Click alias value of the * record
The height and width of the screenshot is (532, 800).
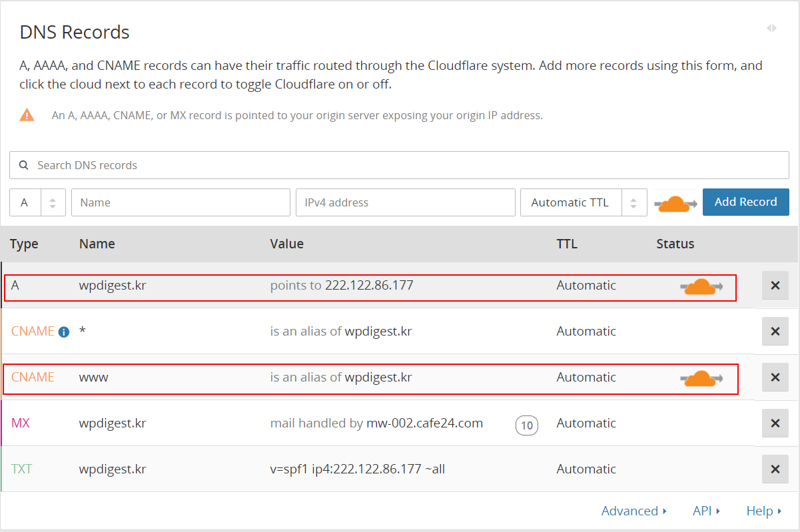[x=341, y=331]
